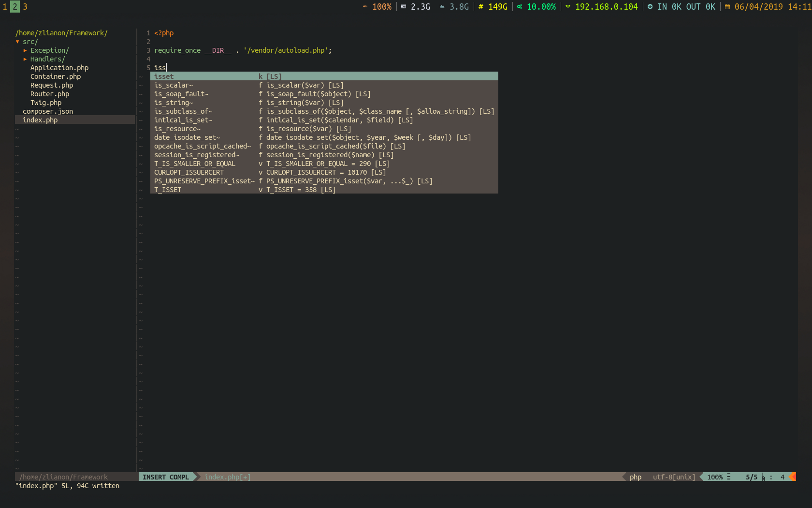Click the memory usage icon showing 2.3G
The image size is (812, 508).
404,7
